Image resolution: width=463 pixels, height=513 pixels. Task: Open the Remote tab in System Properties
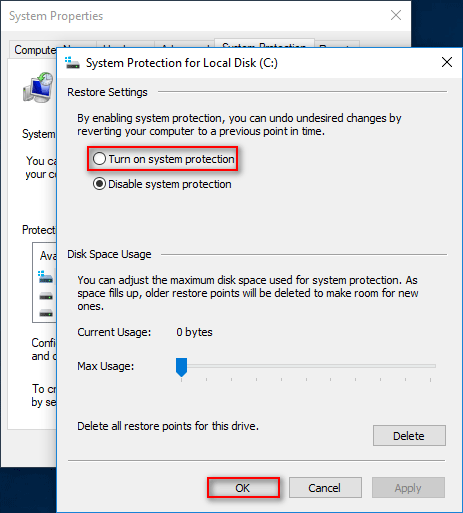[x=337, y=46]
